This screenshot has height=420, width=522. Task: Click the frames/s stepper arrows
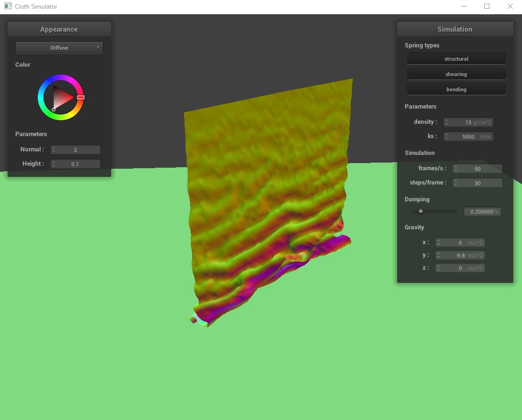coord(456,168)
